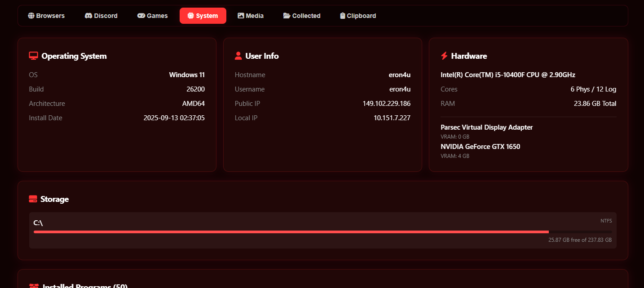Click the "eron4u" value in Username row
Screen dimensions: 644x288
(400, 89)
